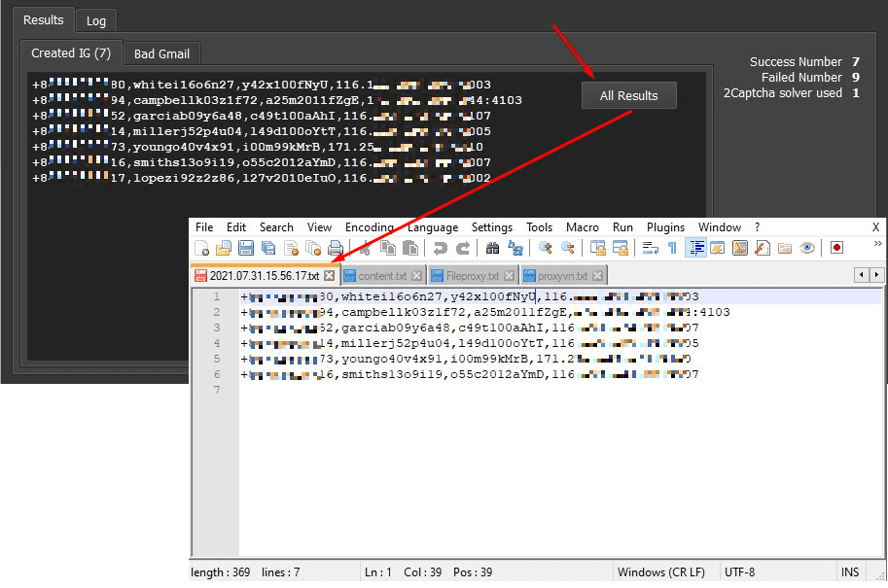Open the Encoding menu
This screenshot has height=588, width=888.
tap(370, 227)
